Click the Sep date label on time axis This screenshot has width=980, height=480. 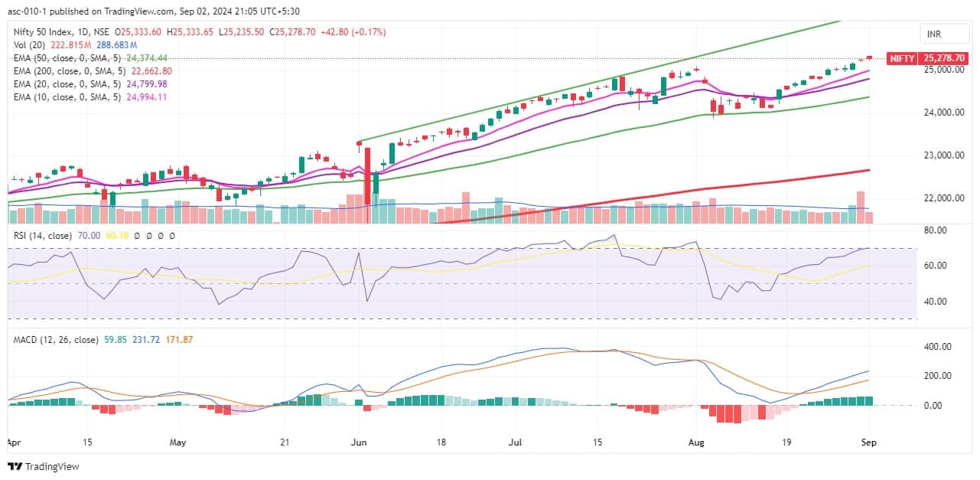point(870,442)
